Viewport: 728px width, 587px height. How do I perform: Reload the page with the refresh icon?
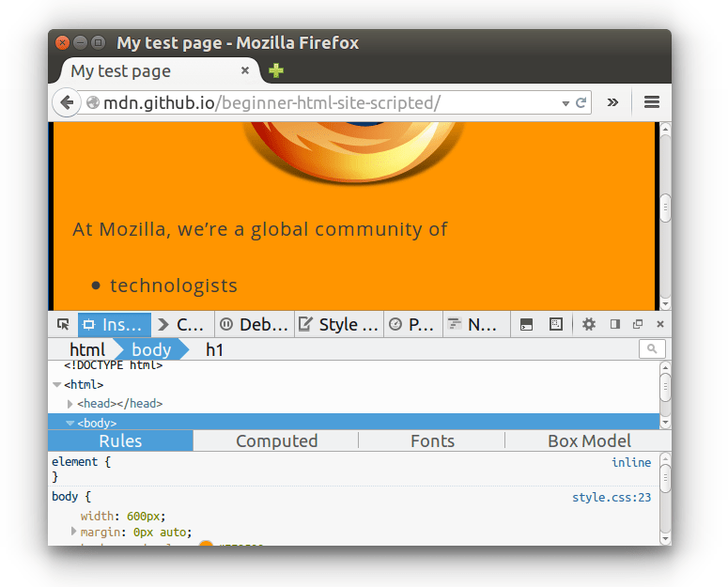coord(581,102)
